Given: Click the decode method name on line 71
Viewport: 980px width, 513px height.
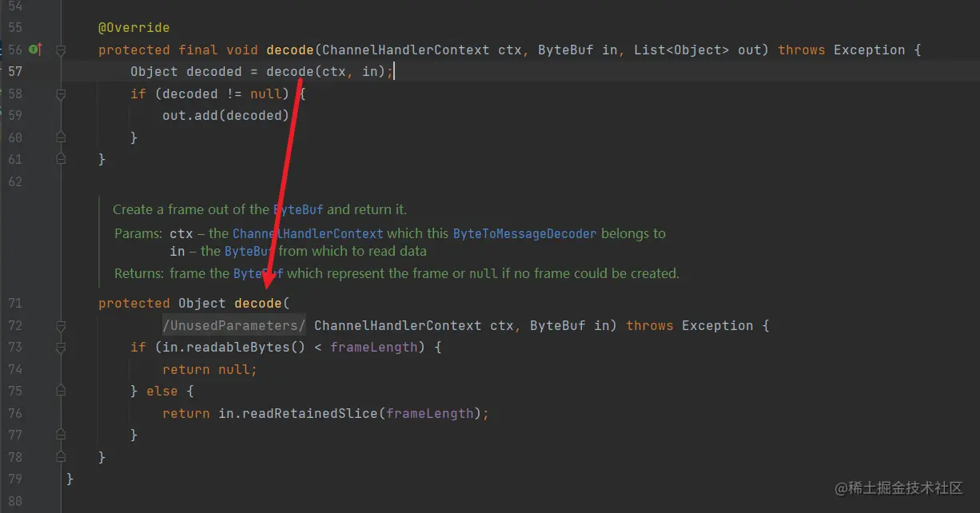Looking at the screenshot, I should pos(258,303).
